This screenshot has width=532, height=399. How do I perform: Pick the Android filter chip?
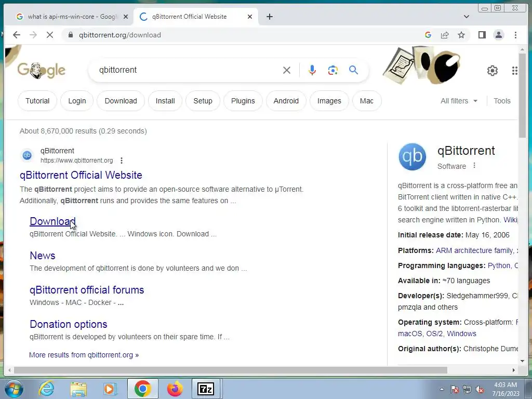286,101
